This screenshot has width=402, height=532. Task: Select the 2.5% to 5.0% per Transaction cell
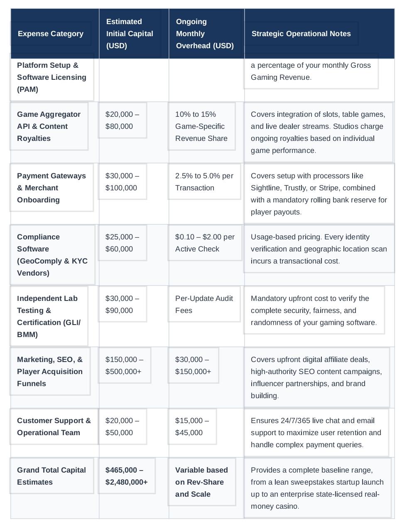click(x=204, y=182)
